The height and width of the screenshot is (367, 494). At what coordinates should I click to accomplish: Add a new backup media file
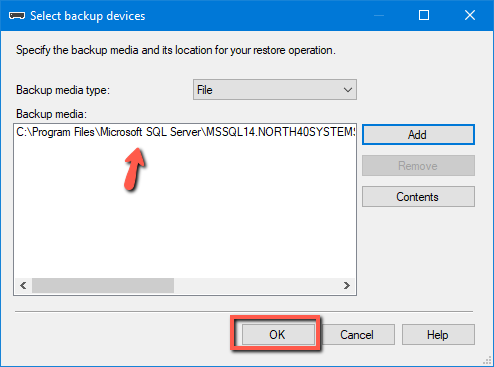click(x=418, y=135)
